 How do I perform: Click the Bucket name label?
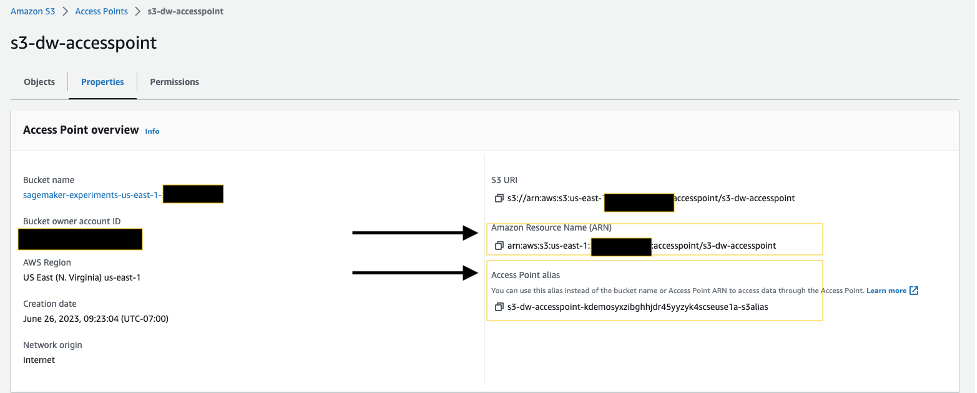(x=49, y=180)
